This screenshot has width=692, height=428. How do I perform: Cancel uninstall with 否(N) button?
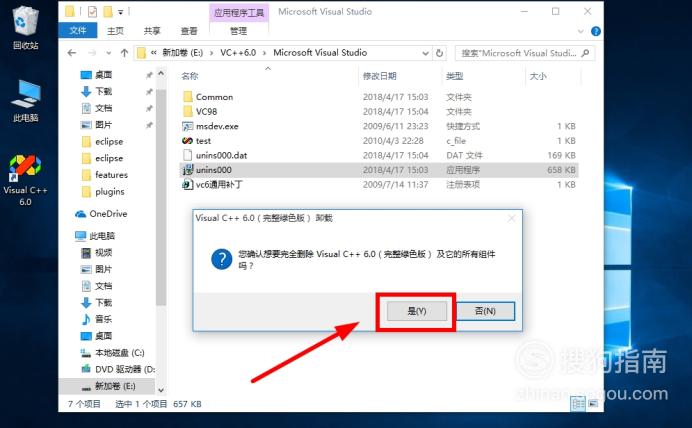tap(485, 311)
